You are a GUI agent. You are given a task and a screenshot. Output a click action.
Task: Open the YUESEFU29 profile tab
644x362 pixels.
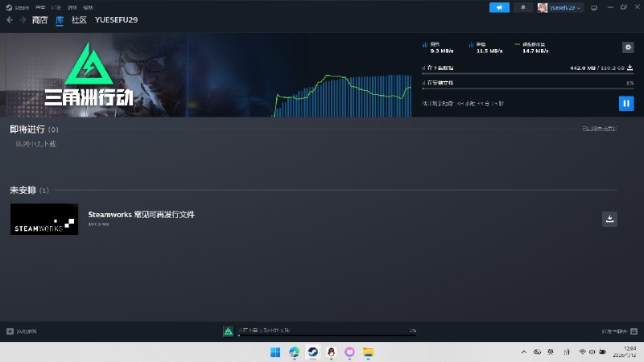(x=117, y=20)
